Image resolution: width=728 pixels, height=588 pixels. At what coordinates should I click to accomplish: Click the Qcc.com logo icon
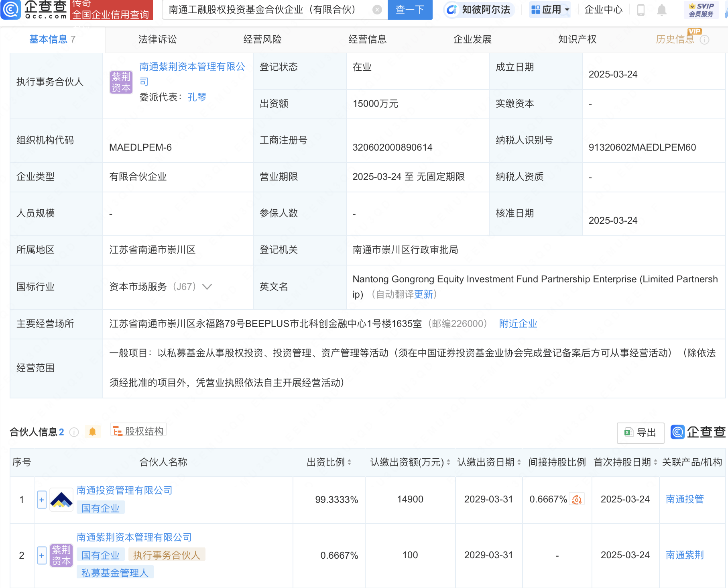11,10
